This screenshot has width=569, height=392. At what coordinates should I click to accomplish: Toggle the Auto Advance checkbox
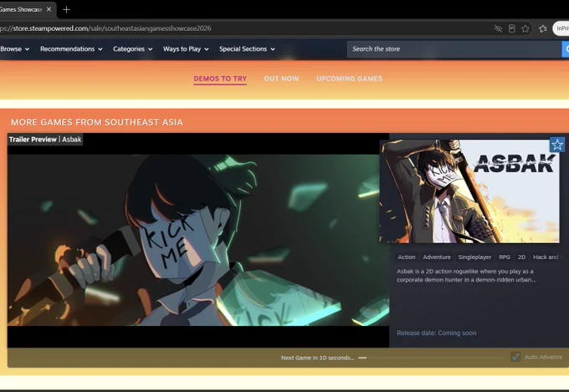pos(515,357)
